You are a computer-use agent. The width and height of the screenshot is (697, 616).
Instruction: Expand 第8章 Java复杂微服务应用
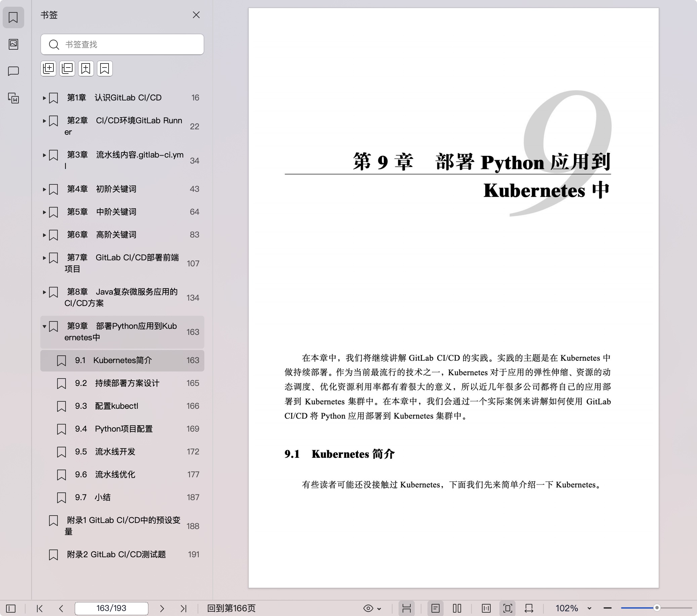(44, 292)
